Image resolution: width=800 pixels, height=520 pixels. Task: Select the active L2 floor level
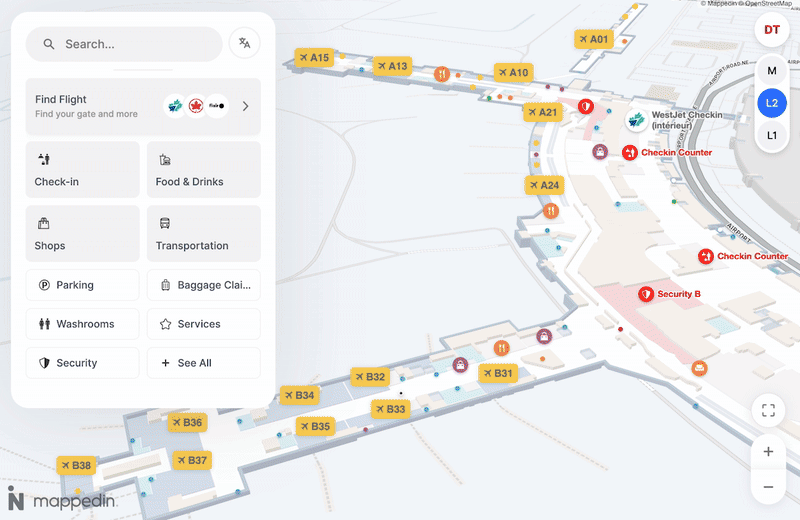click(x=771, y=103)
